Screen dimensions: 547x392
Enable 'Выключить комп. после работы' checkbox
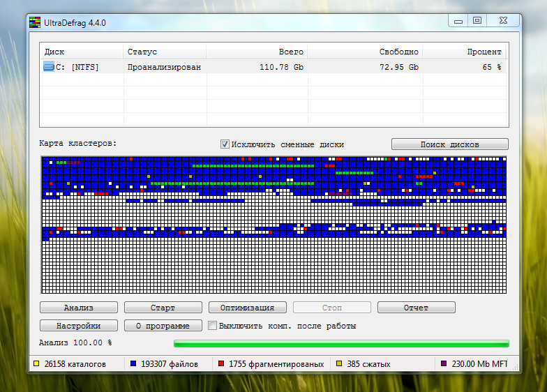212,325
